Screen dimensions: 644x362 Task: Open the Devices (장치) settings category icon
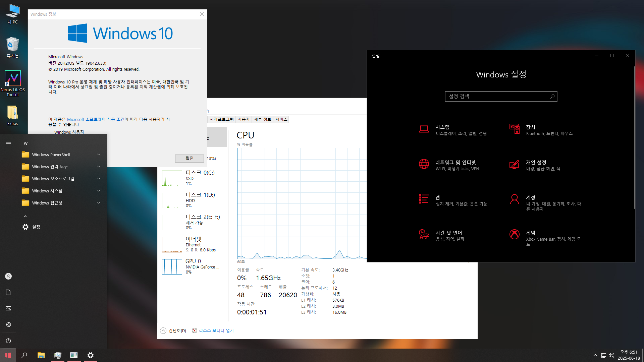(x=514, y=129)
